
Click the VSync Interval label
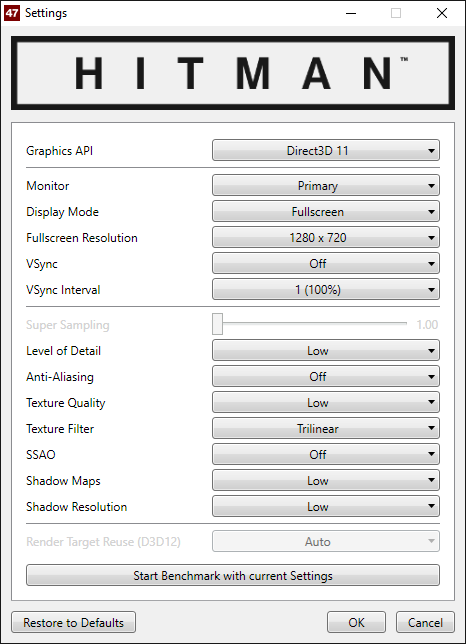click(63, 290)
